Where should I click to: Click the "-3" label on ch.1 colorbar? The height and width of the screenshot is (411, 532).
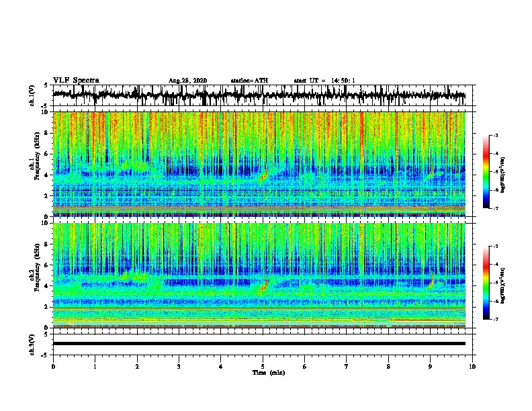[x=496, y=136]
